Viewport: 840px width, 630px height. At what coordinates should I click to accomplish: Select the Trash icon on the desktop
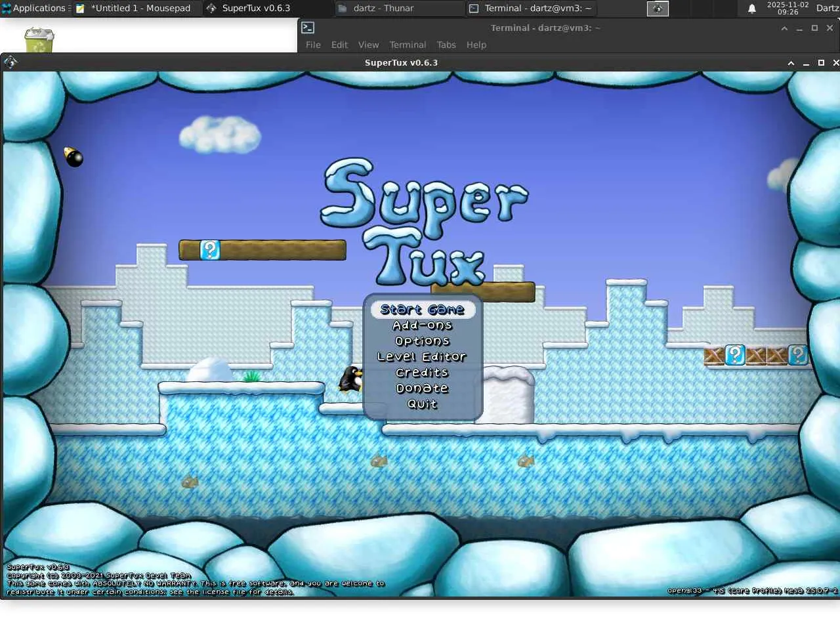[x=39, y=40]
